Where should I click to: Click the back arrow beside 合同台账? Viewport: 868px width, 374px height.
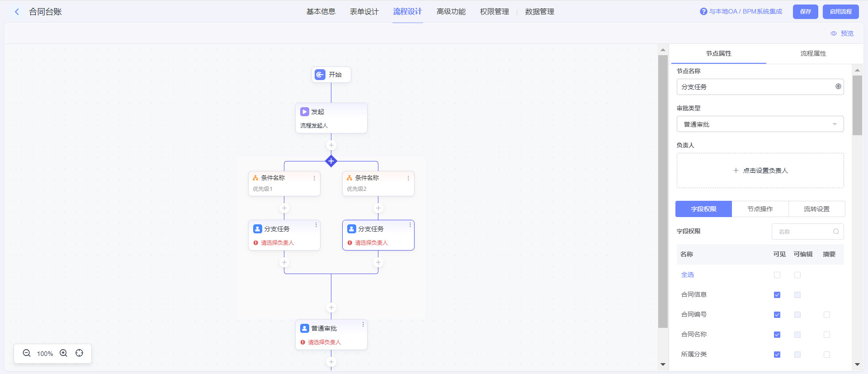click(x=17, y=12)
